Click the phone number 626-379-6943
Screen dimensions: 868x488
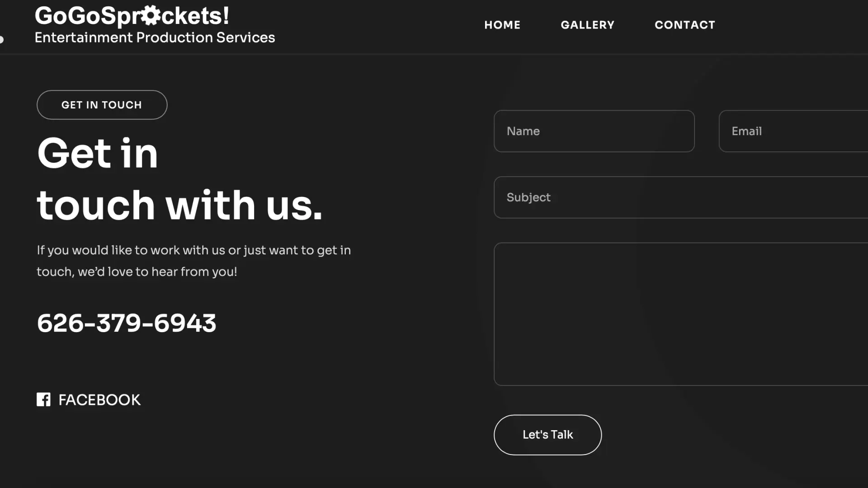127,323
